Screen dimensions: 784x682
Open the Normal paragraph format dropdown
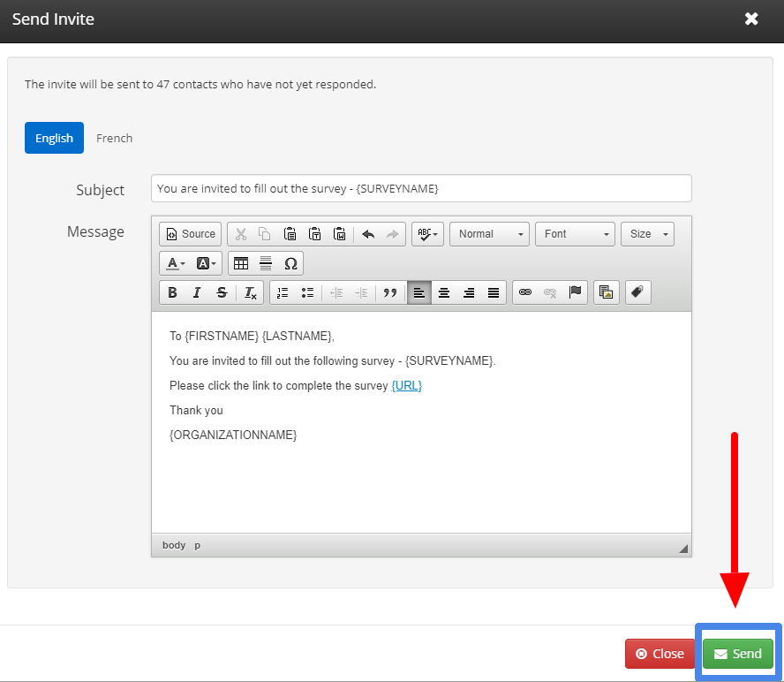click(489, 234)
